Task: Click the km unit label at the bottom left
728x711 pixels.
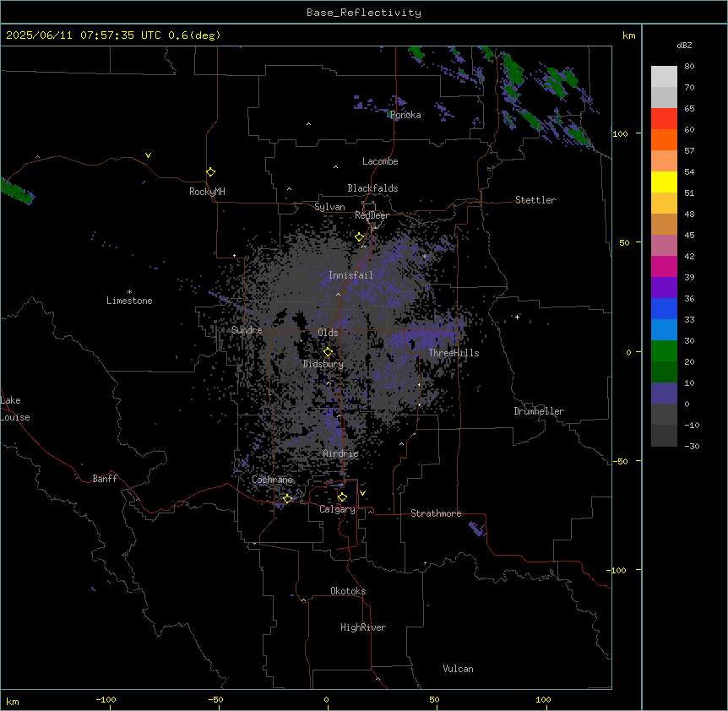Action: 13,701
